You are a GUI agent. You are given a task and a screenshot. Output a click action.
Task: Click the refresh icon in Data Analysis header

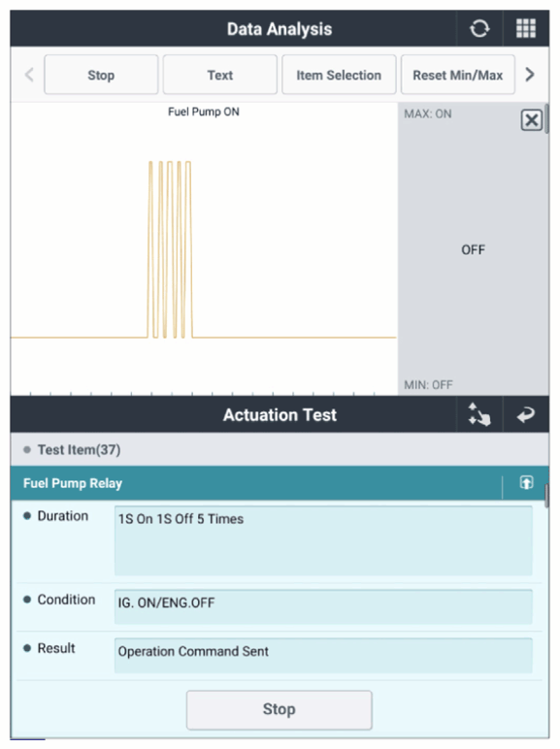click(x=479, y=29)
